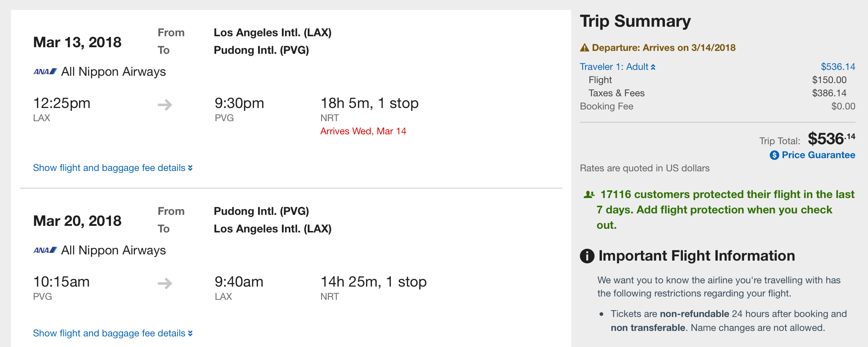Click the Trip Summary heading

[635, 21]
